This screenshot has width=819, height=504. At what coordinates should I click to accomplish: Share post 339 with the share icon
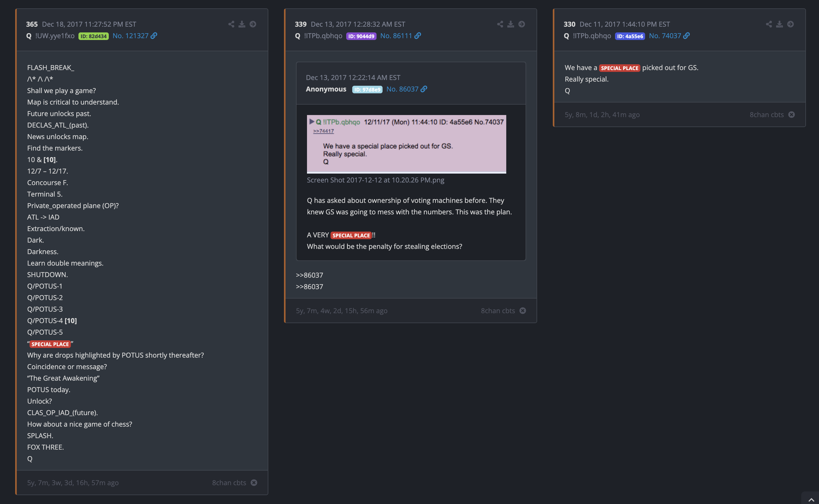click(x=500, y=24)
